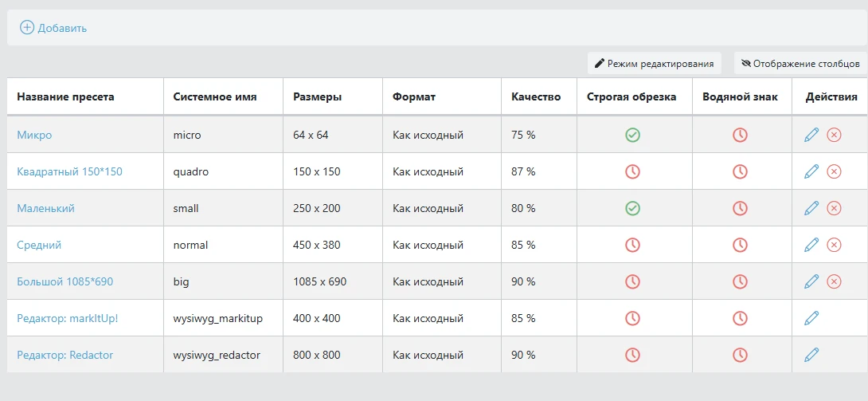Toggle watermark for Редактор: Redactor preset
This screenshot has width=868, height=401.
pos(740,355)
